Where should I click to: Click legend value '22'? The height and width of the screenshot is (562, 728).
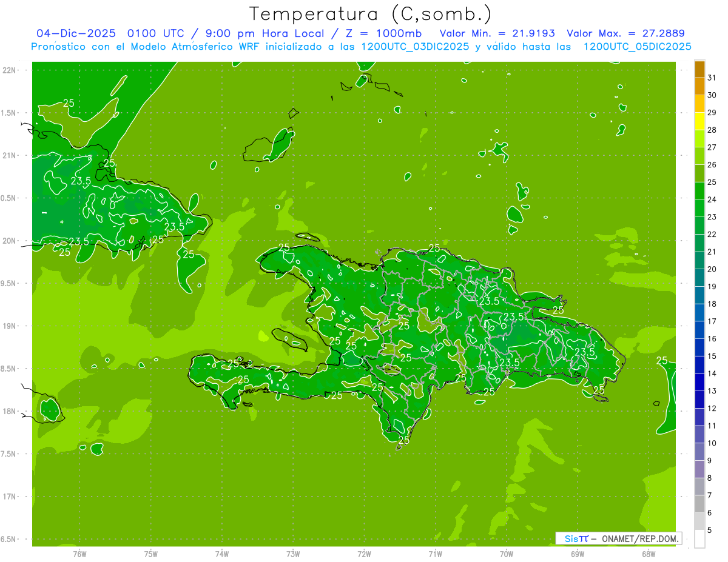[x=712, y=235]
